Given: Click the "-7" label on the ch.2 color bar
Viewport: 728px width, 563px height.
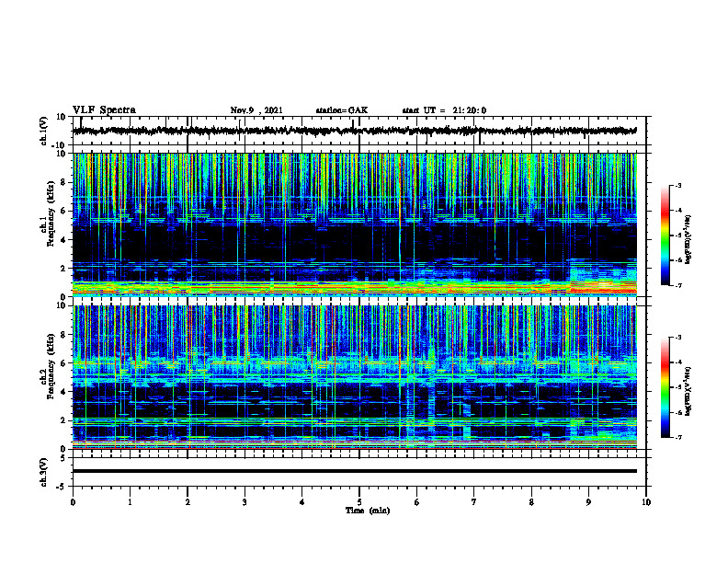Looking at the screenshot, I should tap(677, 438).
